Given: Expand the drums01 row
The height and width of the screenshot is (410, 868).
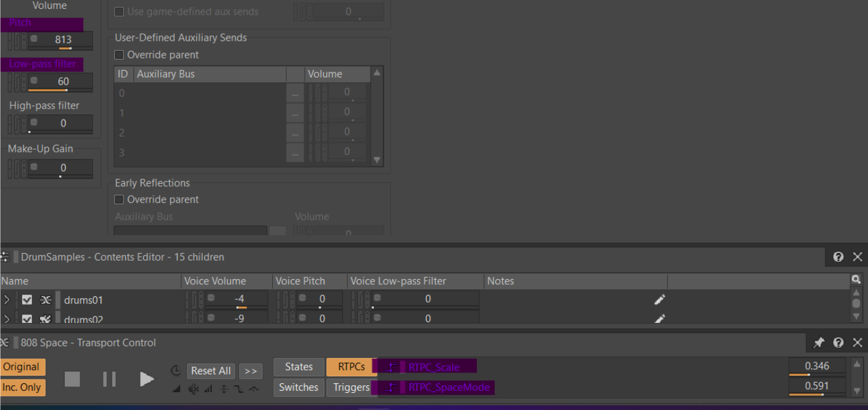Looking at the screenshot, I should point(7,299).
